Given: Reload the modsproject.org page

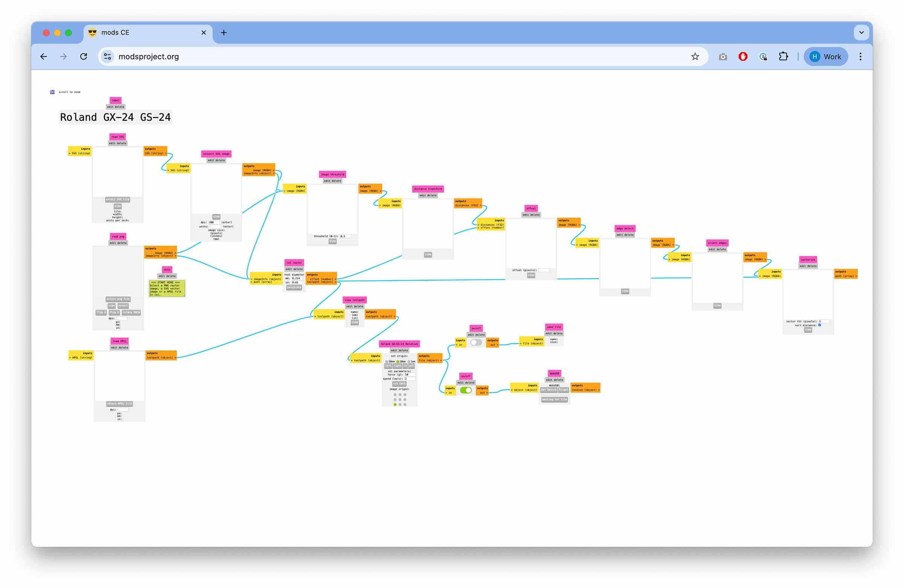Looking at the screenshot, I should click(84, 57).
